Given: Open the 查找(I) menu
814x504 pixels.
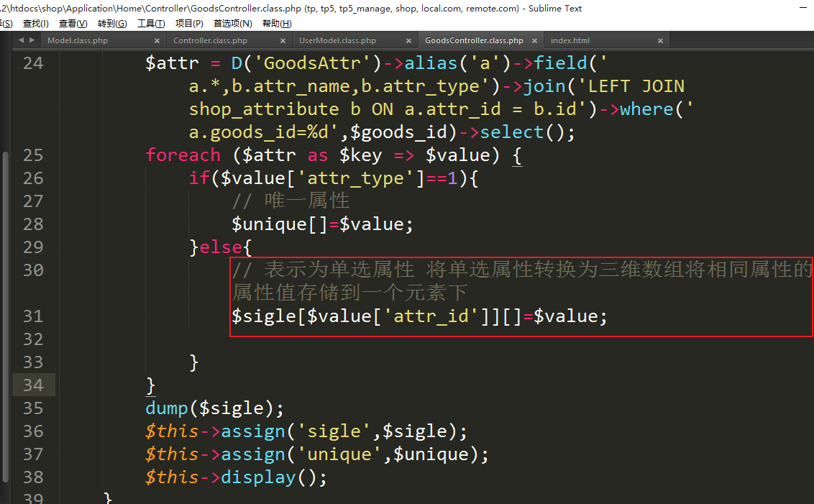Looking at the screenshot, I should [x=36, y=24].
